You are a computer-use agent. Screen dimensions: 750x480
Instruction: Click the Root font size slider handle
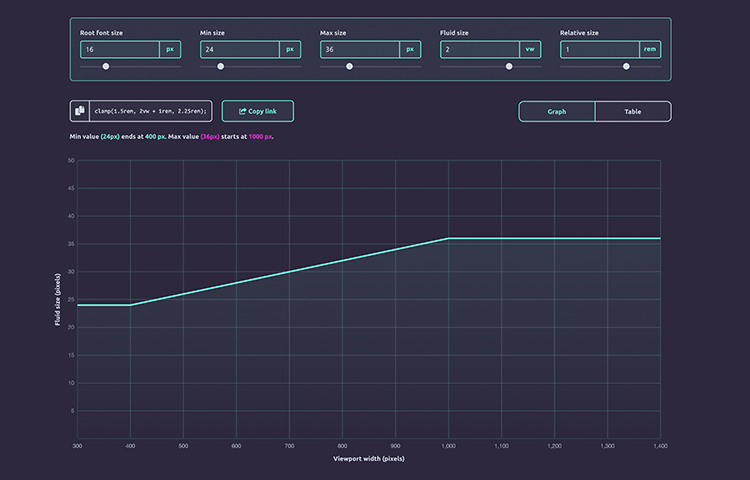(106, 66)
